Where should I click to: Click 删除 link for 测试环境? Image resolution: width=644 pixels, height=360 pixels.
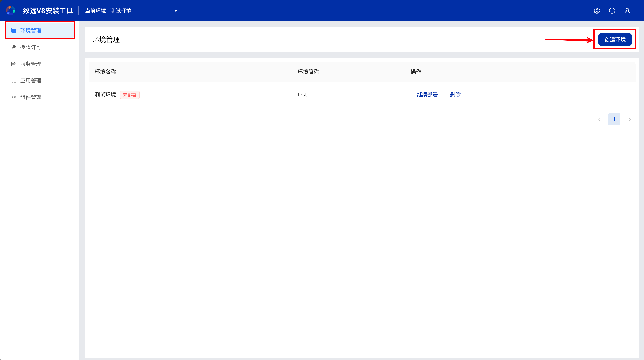[x=455, y=95]
